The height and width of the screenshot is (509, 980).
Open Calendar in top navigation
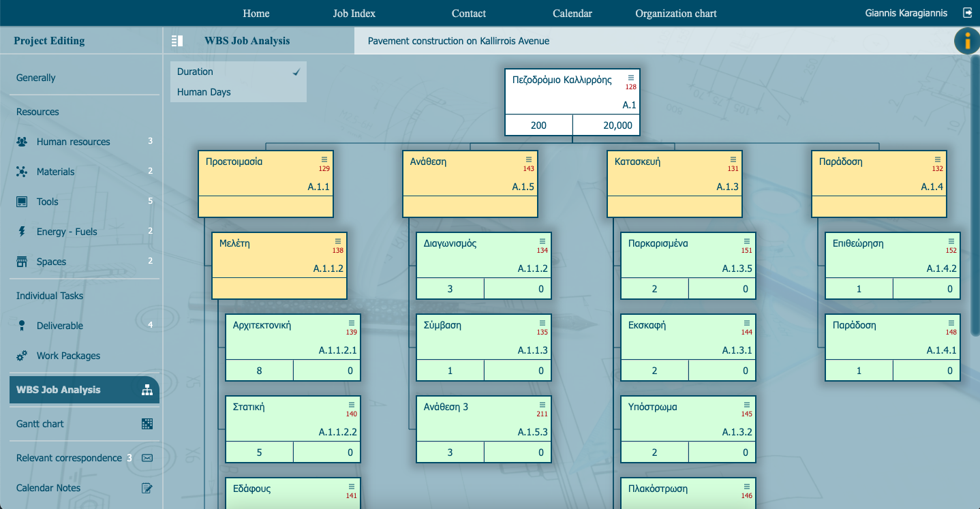tap(572, 14)
